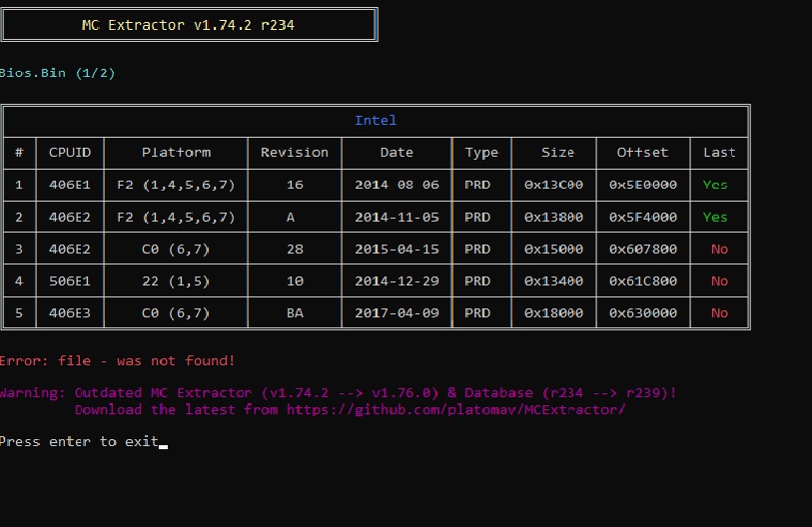Select offset value 0x630000

(x=642, y=313)
